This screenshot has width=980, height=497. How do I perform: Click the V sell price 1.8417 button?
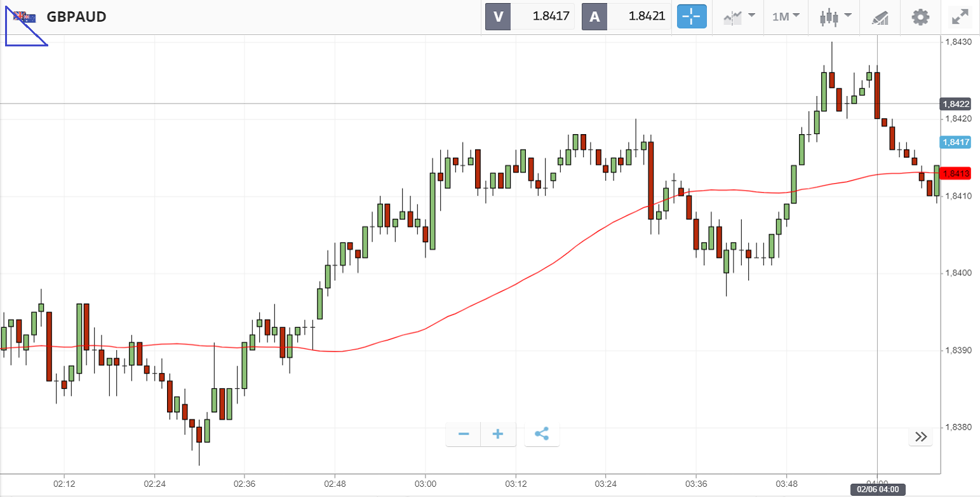pyautogui.click(x=530, y=17)
